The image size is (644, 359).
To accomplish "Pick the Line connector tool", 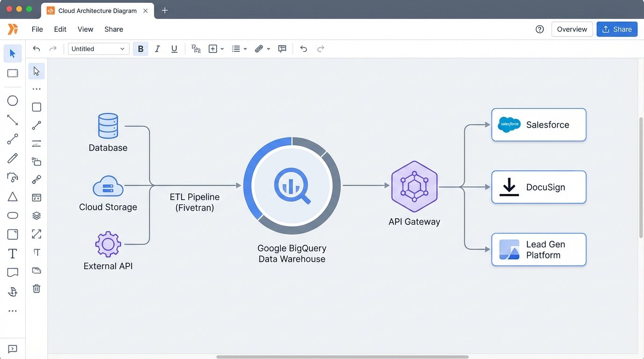I will [13, 120].
